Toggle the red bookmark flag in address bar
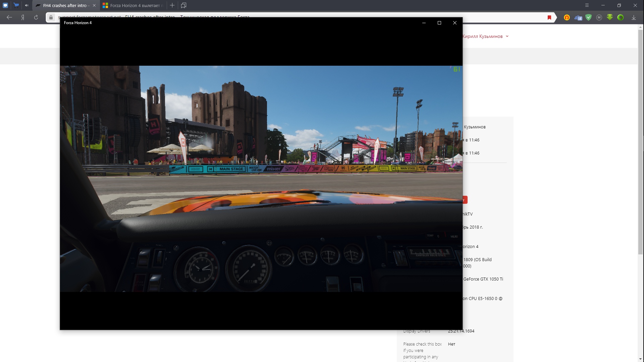The height and width of the screenshot is (362, 644). [549, 17]
